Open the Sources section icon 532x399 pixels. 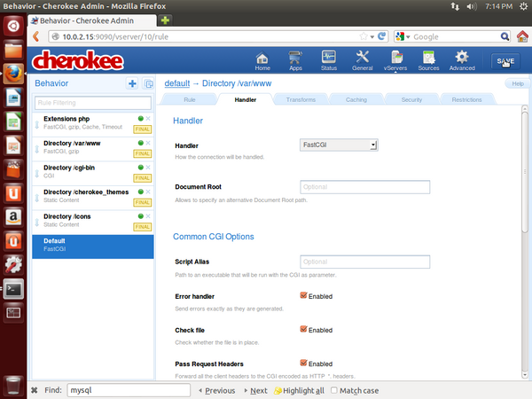[x=428, y=60]
